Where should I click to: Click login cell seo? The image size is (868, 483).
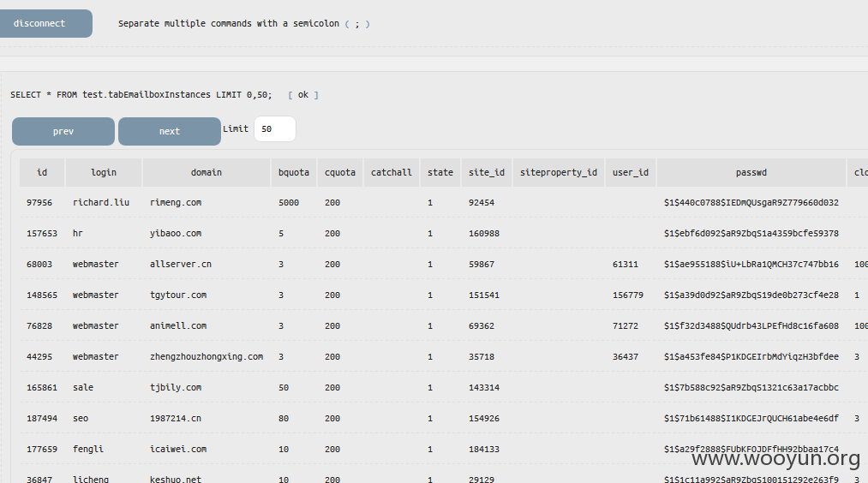pyautogui.click(x=81, y=419)
